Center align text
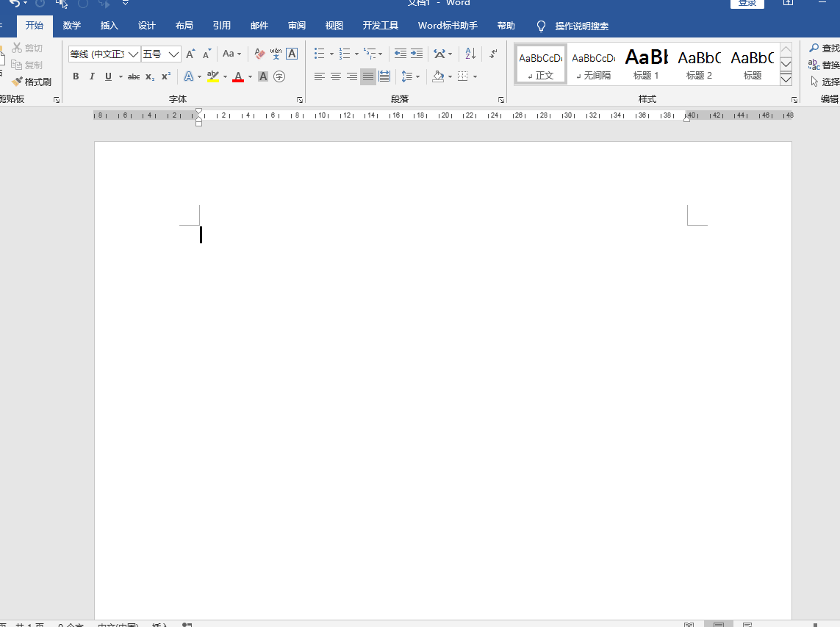 pos(336,76)
